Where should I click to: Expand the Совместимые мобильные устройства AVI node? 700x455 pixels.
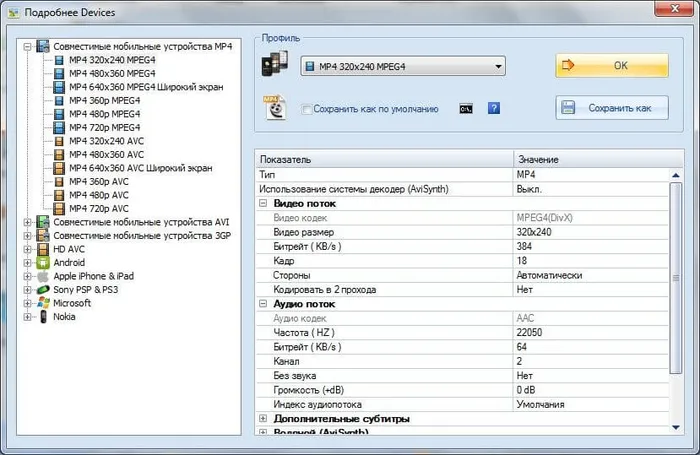coord(27,222)
